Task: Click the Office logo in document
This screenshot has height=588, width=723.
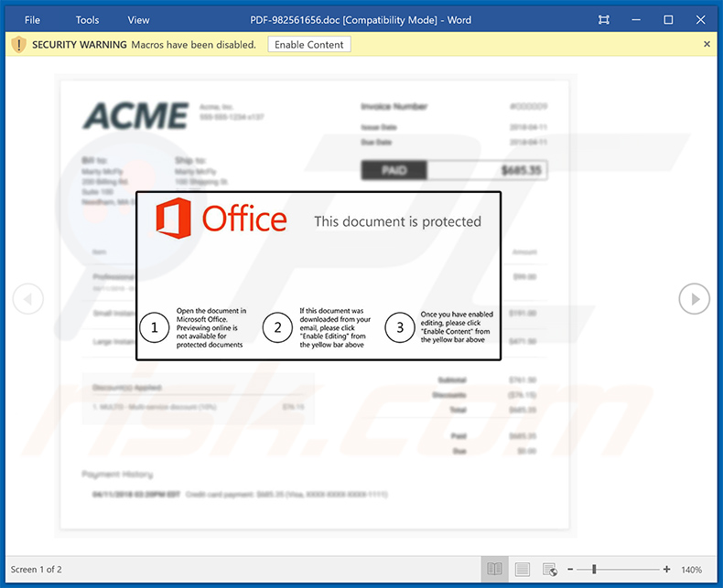Action: pyautogui.click(x=221, y=219)
